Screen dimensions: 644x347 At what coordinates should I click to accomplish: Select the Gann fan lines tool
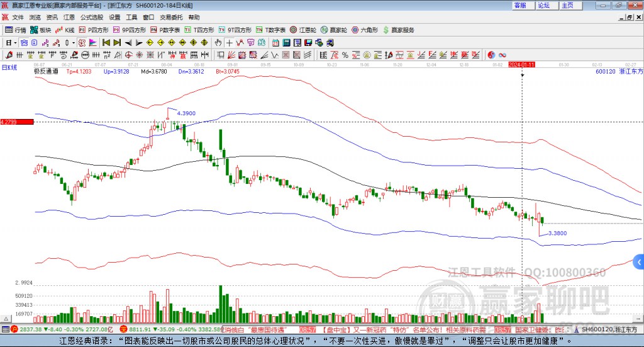tap(231, 55)
